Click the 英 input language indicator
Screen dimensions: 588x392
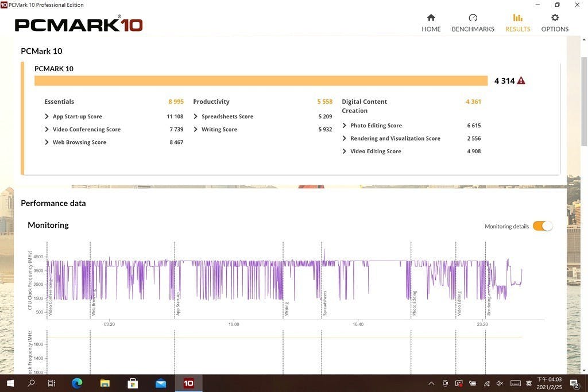529,383
